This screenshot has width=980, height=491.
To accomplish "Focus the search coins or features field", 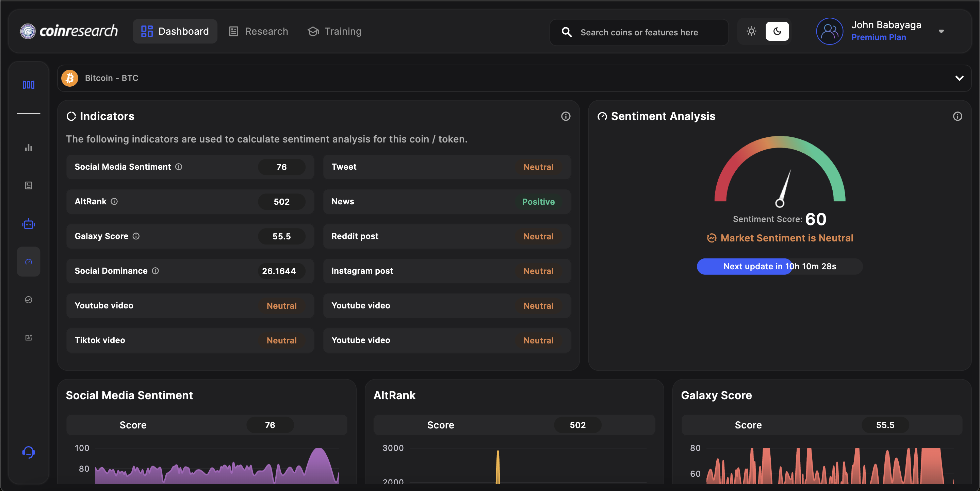I will [639, 32].
